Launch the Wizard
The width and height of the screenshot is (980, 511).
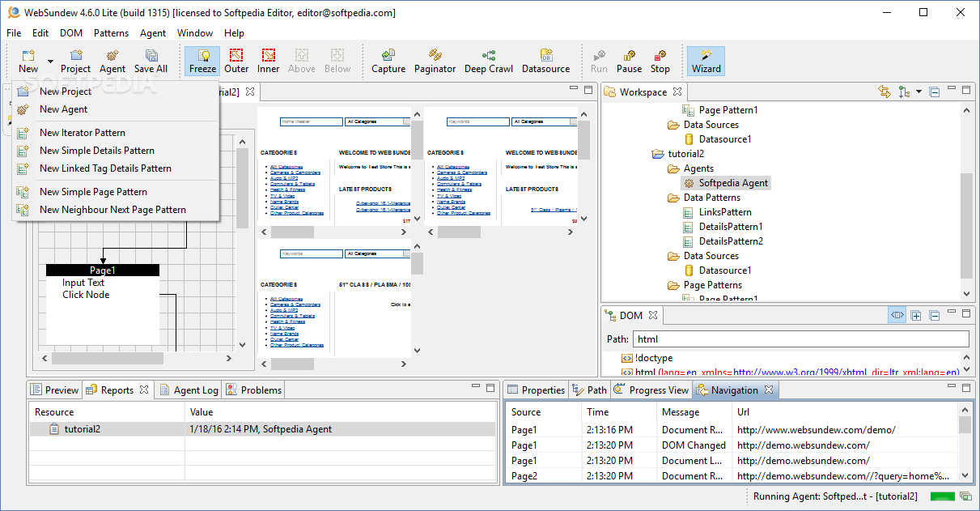[706, 61]
